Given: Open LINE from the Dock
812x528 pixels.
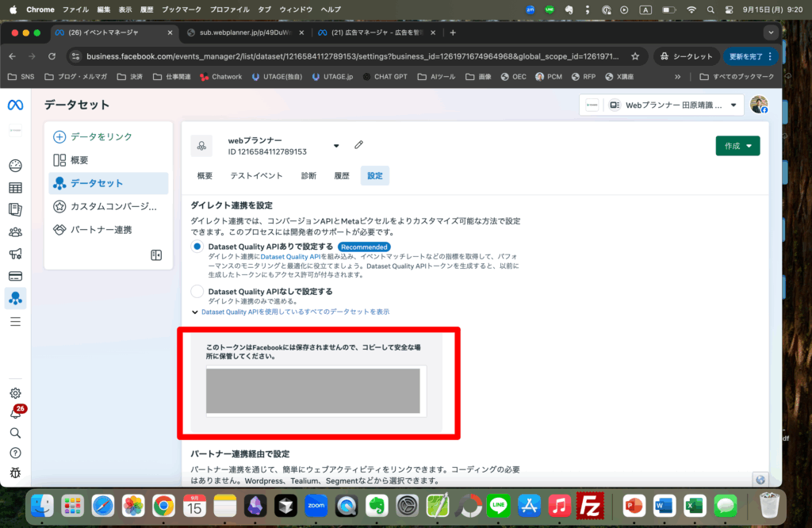Looking at the screenshot, I should click(499, 506).
